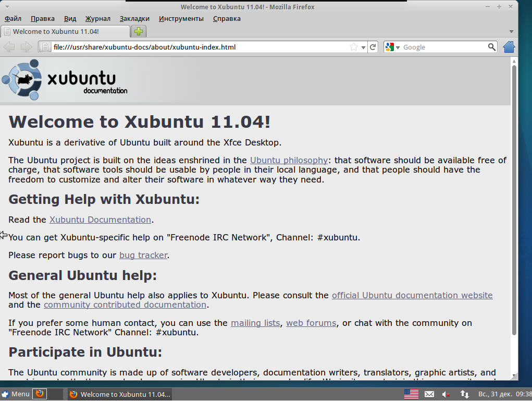
Task: Click the General Ubuntu help: heading
Action: tap(82, 275)
